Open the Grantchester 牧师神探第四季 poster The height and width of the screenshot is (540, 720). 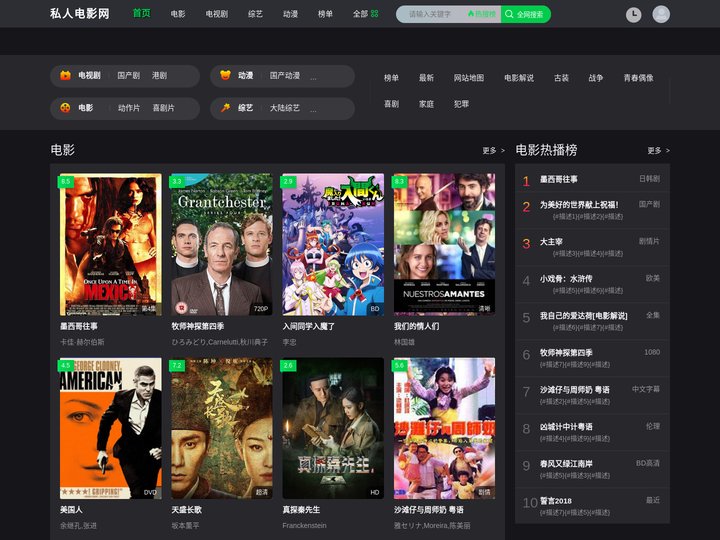222,244
